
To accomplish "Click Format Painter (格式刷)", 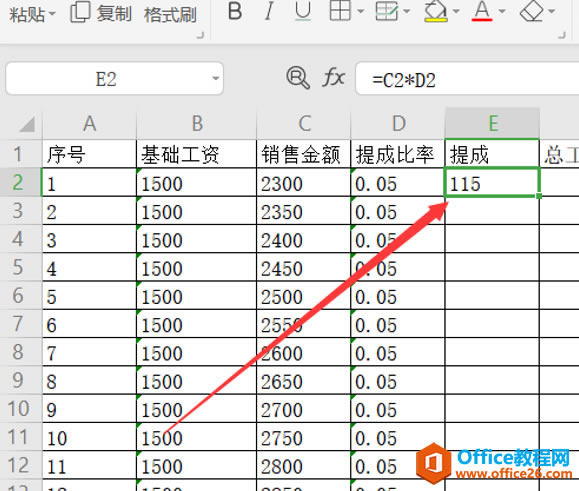I will pos(170,15).
